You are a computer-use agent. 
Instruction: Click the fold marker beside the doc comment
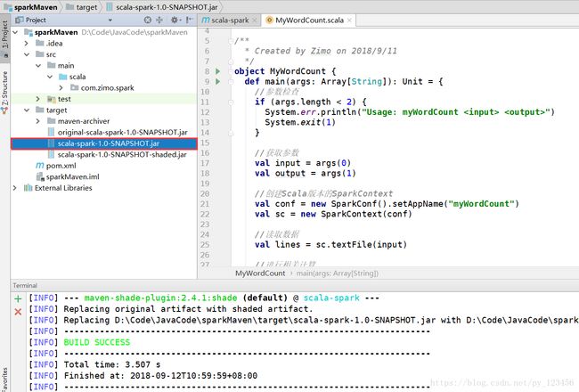coord(232,41)
